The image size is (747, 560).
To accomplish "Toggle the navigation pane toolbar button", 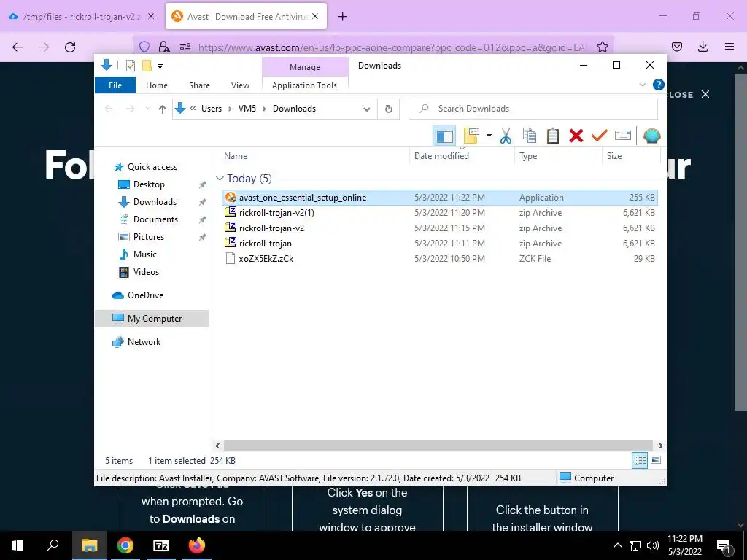I will point(444,136).
